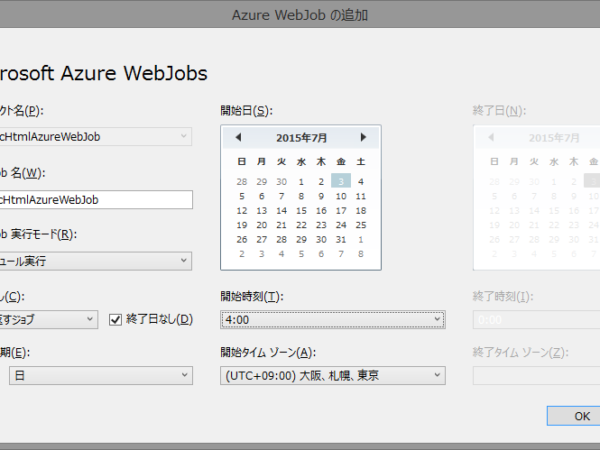Select July 18 in start date calendar
This screenshot has width=600, height=450.
coord(361,211)
